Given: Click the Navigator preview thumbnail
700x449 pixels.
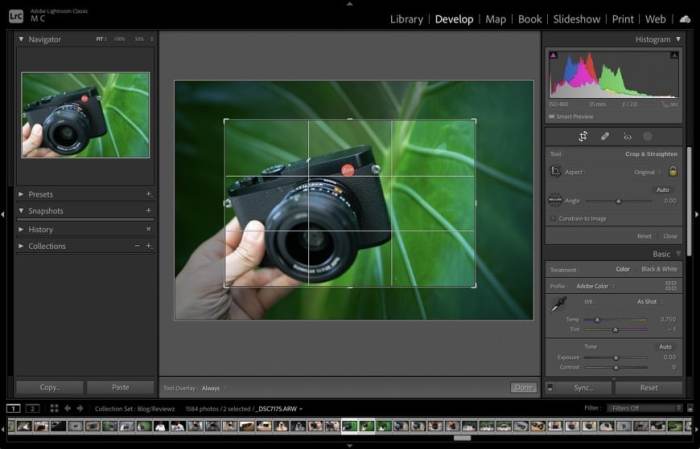Looking at the screenshot, I should (x=86, y=115).
